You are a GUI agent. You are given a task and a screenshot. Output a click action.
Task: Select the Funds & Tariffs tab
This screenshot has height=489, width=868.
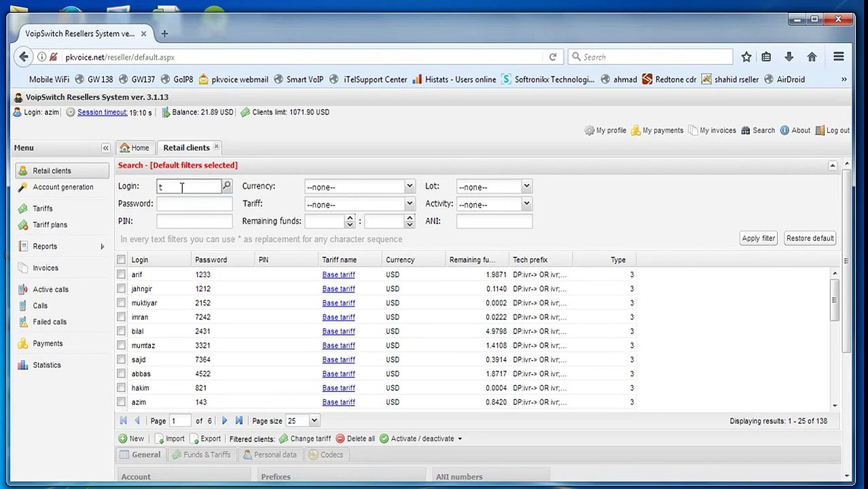pos(202,455)
